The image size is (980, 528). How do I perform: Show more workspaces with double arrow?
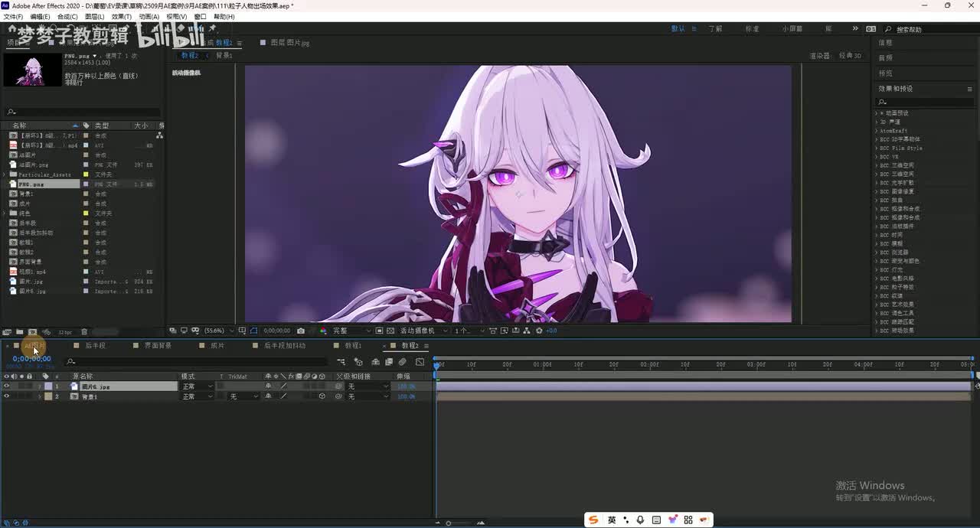click(855, 28)
